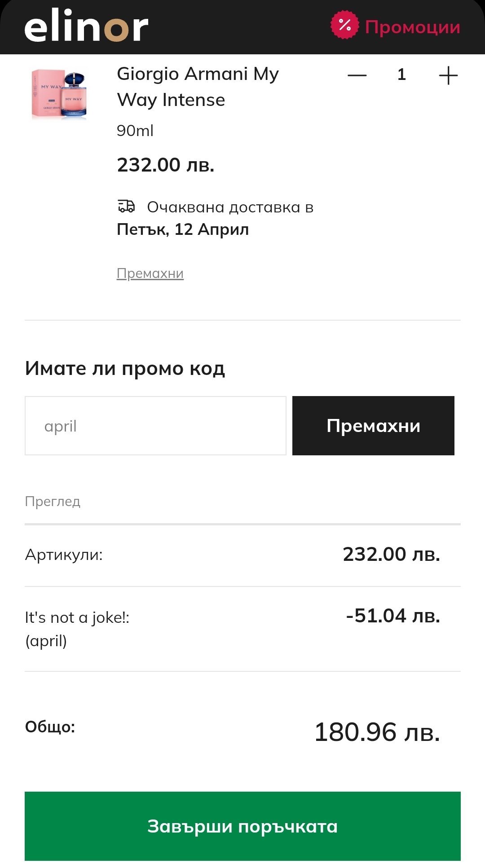
Task: Focus the promo code field containing april
Action: coord(155,426)
